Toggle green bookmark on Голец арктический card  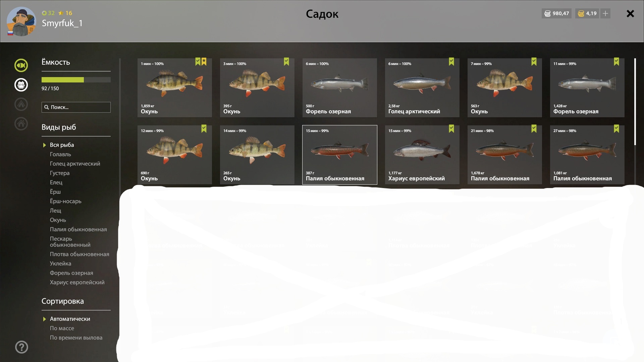pos(451,62)
